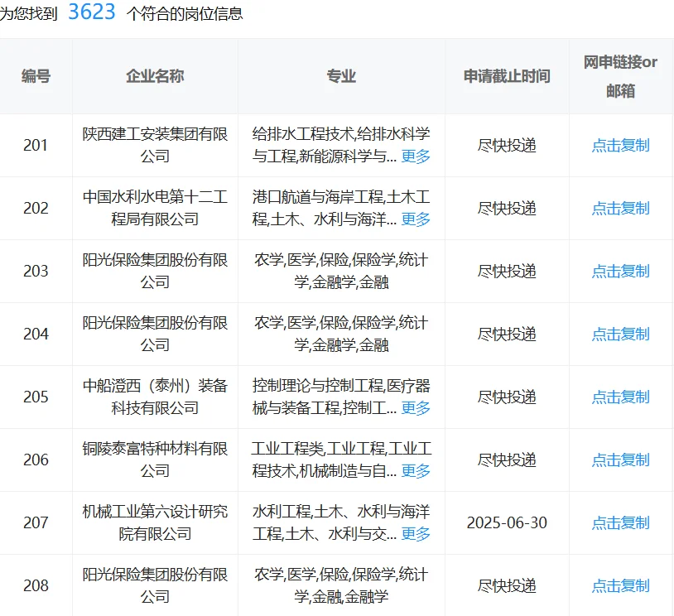Click 阳光保险集团股份有限公司 in row 204
The height and width of the screenshot is (616, 674).
(x=155, y=334)
